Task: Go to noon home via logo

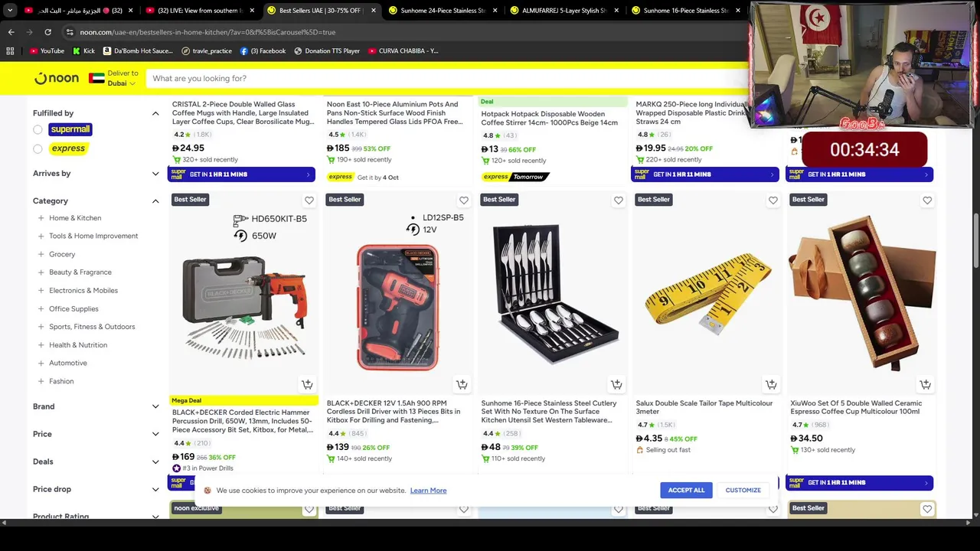Action: (56, 78)
